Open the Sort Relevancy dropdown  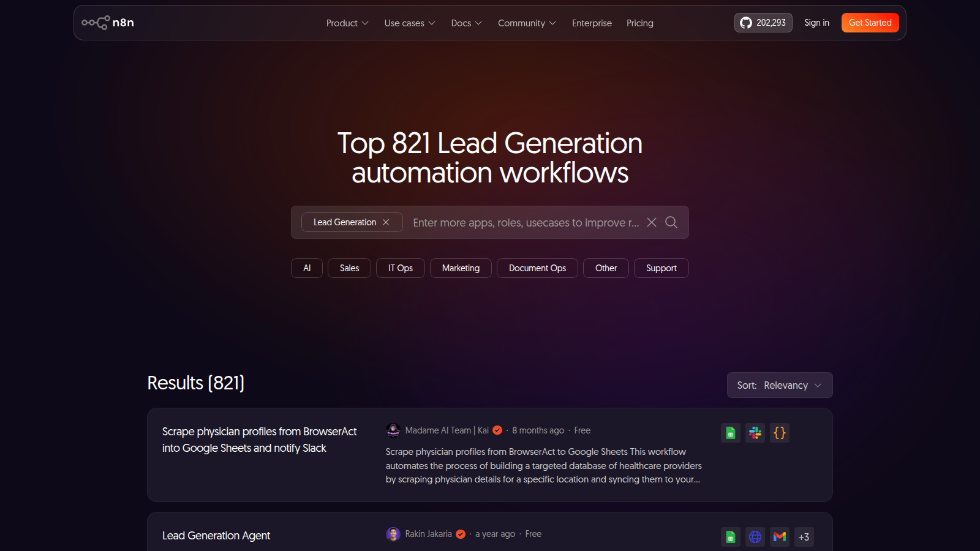click(780, 385)
